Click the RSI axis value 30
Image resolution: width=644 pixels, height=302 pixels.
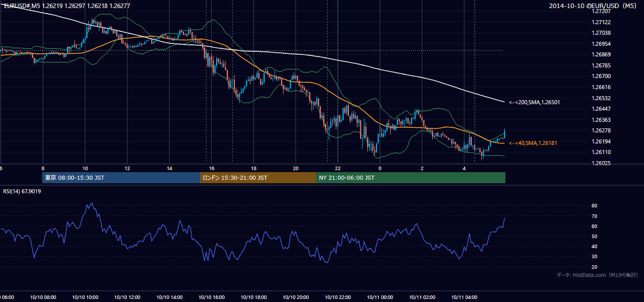[595, 257]
